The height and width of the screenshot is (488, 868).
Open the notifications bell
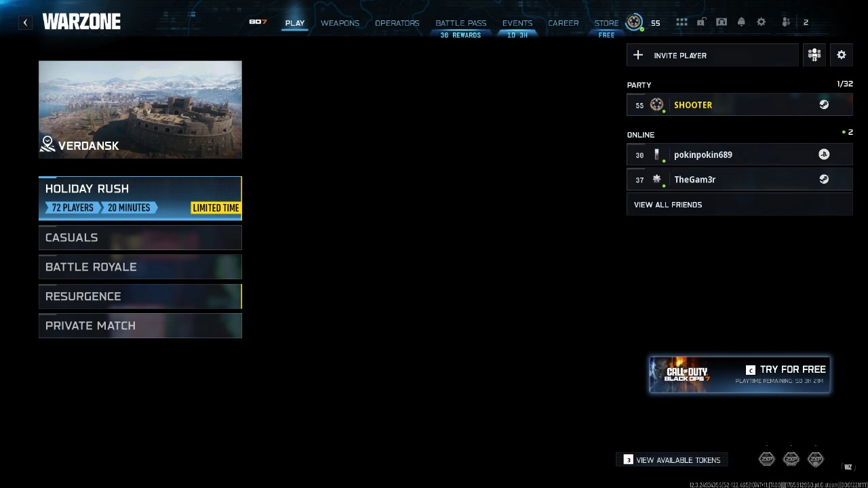click(741, 22)
